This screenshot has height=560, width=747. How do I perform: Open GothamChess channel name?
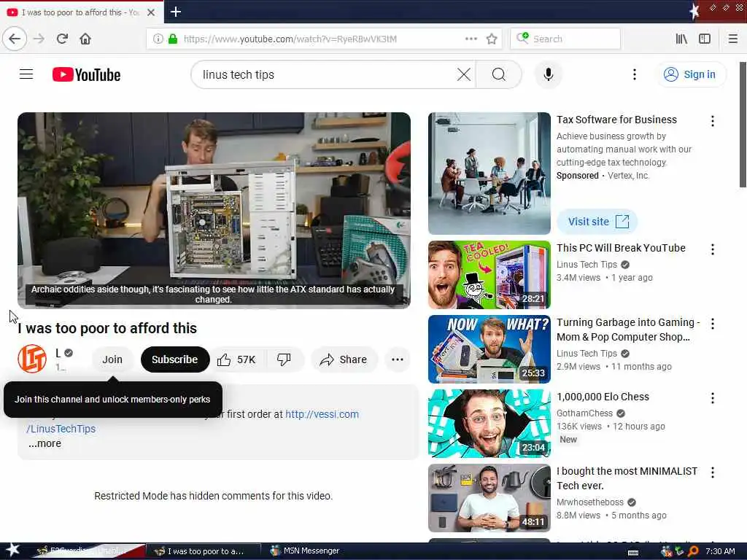click(x=584, y=413)
